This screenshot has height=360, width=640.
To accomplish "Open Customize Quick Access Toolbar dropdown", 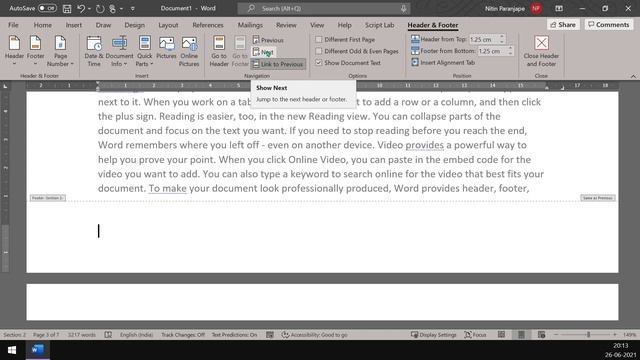I will coord(133,9).
